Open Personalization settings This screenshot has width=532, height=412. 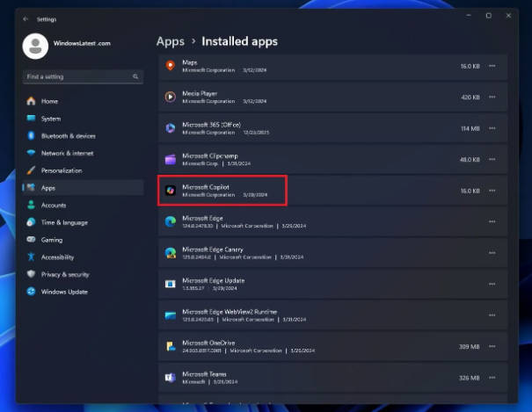tap(84, 170)
